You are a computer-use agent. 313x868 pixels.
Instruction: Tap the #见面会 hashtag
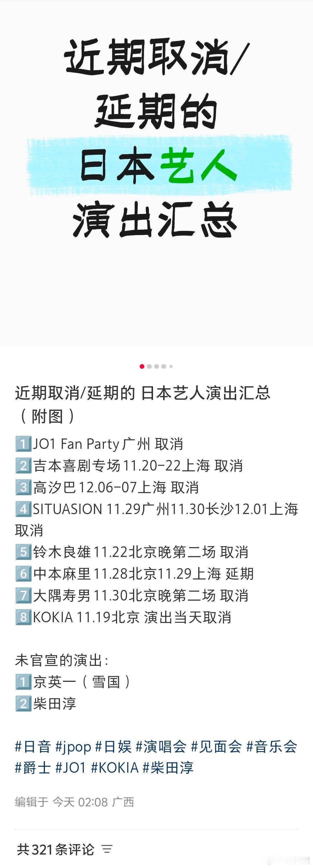(217, 747)
